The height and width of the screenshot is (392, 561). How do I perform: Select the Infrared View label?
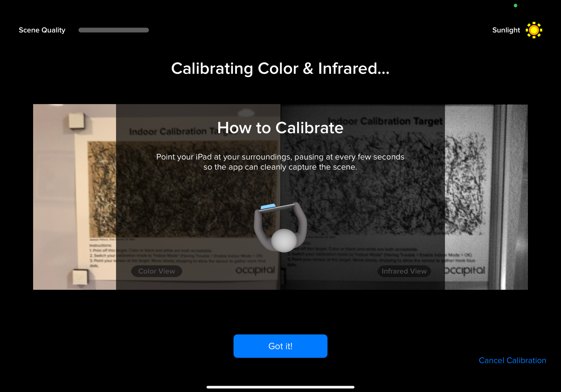pyautogui.click(x=404, y=271)
